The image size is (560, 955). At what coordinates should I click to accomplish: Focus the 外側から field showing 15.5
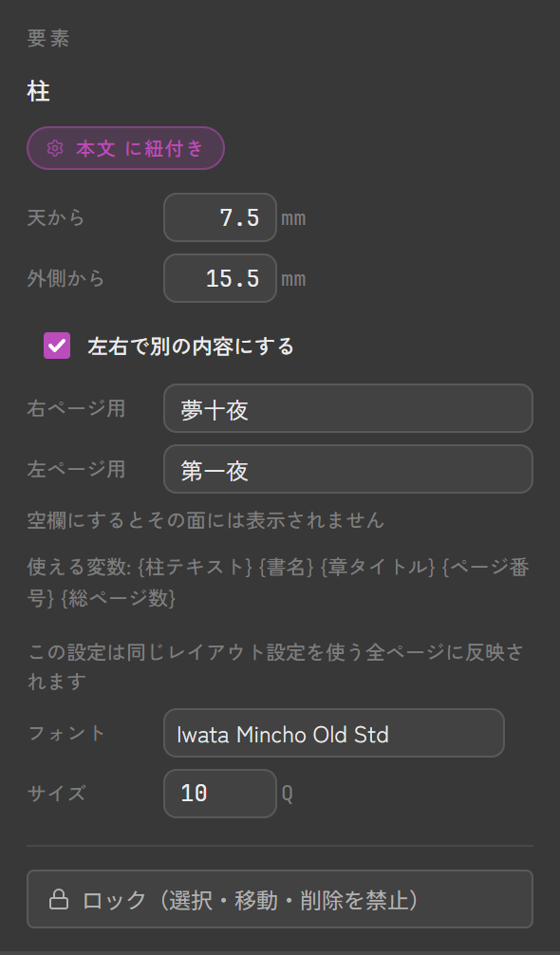pyautogui.click(x=220, y=278)
